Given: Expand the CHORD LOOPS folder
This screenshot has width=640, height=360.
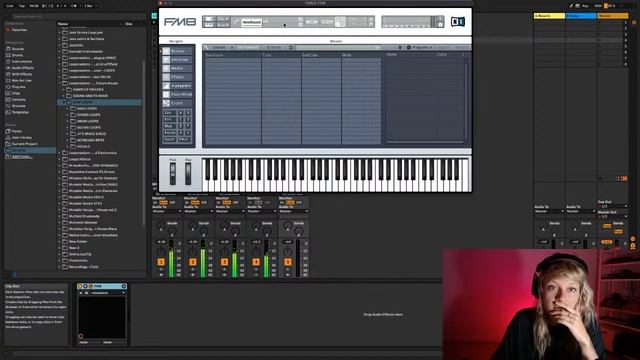Looking at the screenshot, I should point(68,115).
